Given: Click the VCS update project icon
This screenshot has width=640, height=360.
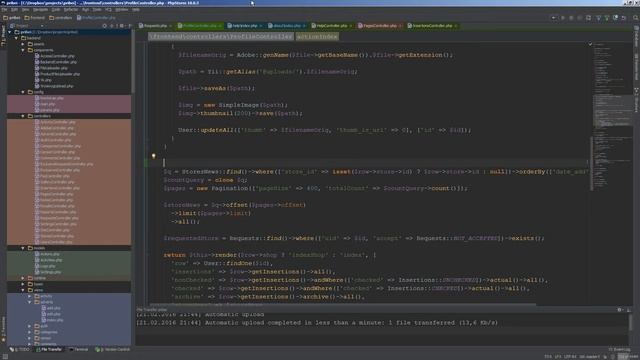Looking at the screenshot, I should [598, 18].
